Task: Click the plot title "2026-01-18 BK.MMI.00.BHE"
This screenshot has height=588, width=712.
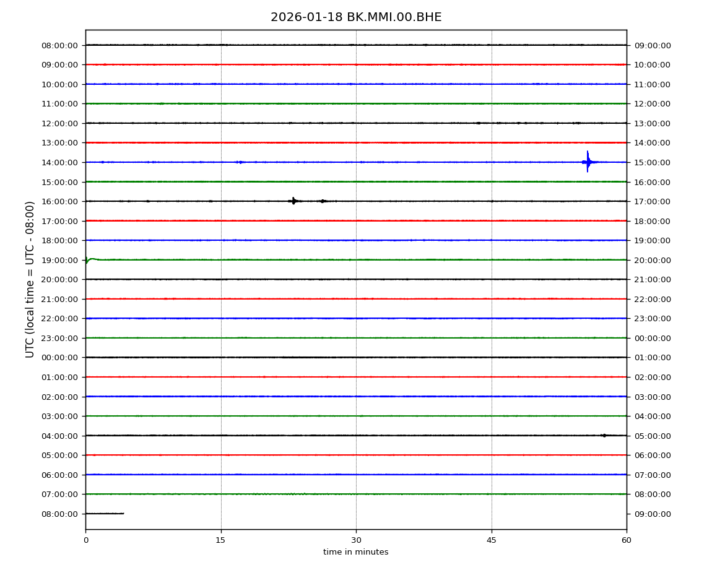Action: point(356,17)
